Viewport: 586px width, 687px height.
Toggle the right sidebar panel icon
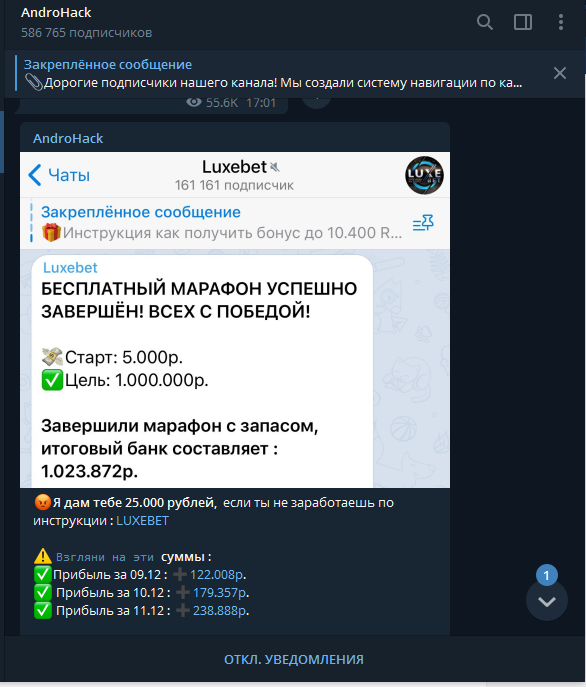click(x=522, y=22)
